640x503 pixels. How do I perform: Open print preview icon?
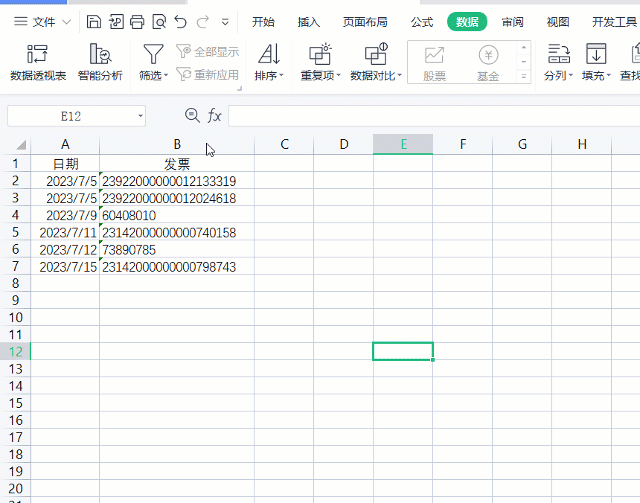coord(159,22)
